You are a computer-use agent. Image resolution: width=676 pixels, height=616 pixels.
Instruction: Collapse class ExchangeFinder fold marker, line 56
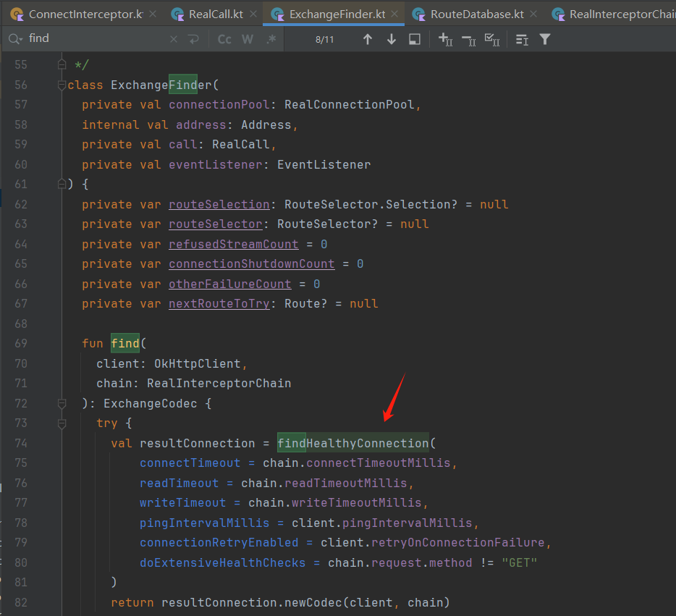coord(62,85)
